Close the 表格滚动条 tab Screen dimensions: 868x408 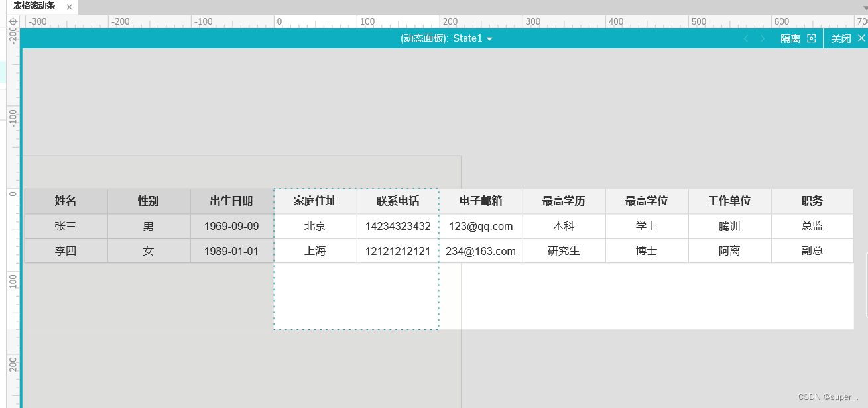pyautogui.click(x=69, y=7)
